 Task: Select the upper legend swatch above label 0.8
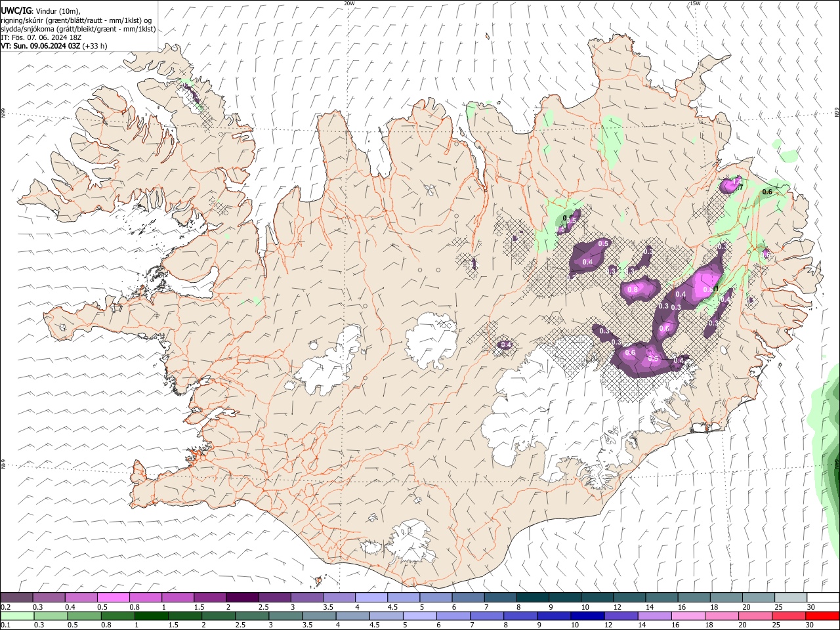pos(146,597)
